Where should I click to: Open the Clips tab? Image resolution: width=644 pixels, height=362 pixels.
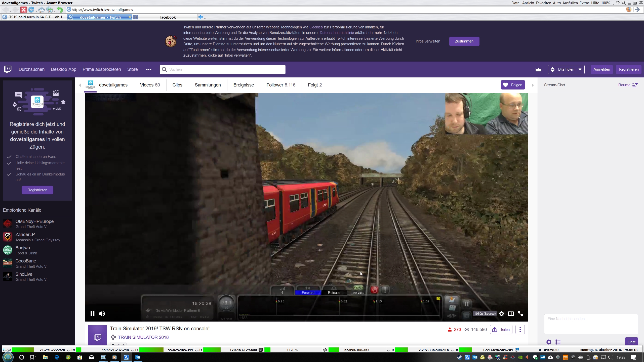177,85
